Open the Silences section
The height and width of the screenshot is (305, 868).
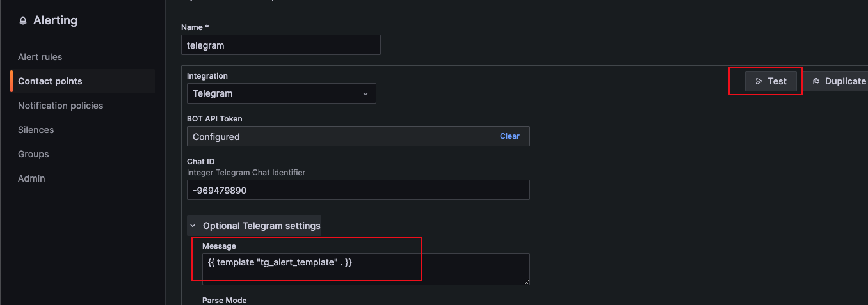coord(36,130)
